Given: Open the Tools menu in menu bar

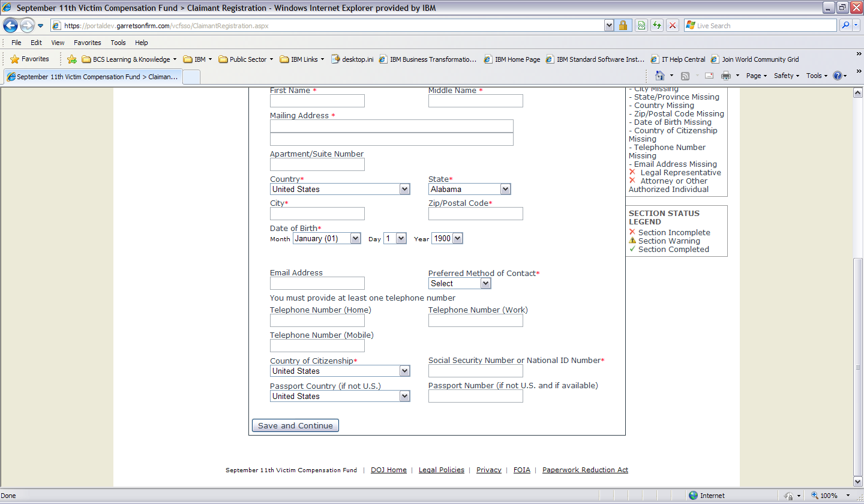Looking at the screenshot, I should (118, 43).
